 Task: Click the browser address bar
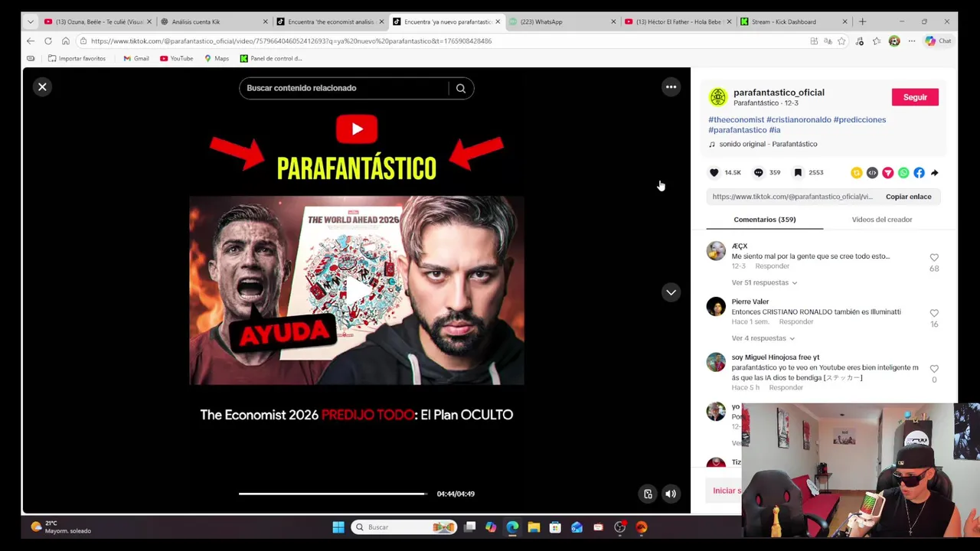coord(444,41)
